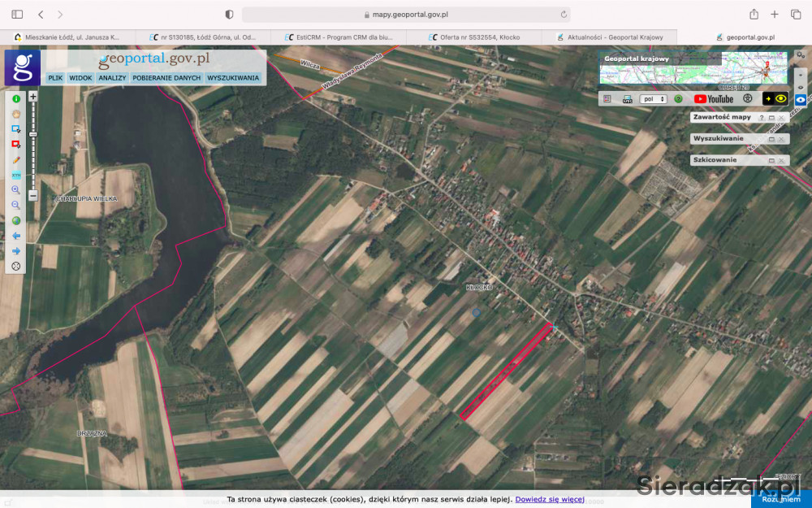Go to previous map view arrow
The image size is (812, 508).
[x=15, y=236]
